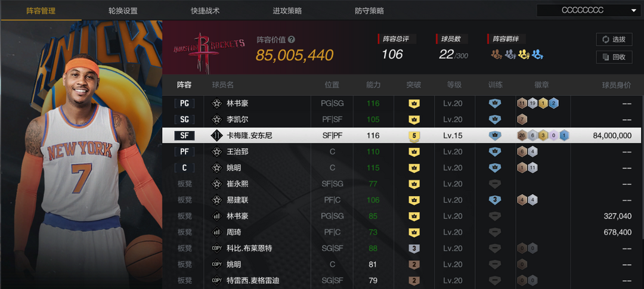Open the 进攻策略 tab

click(287, 11)
